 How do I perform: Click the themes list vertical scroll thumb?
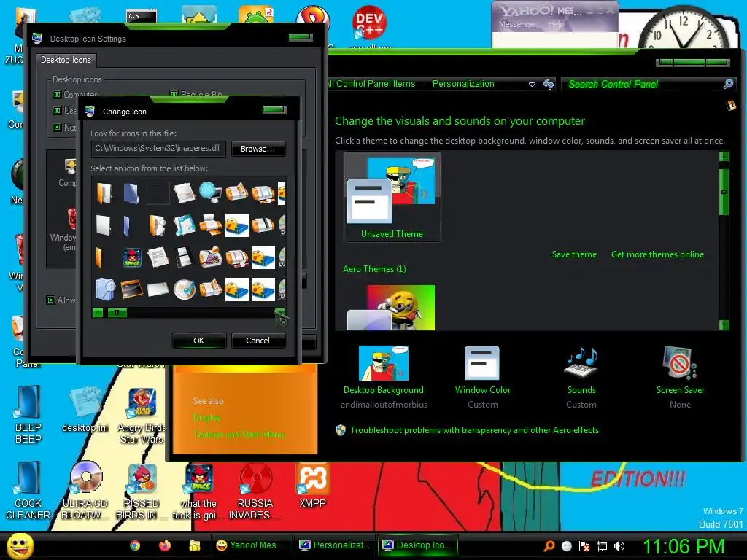724,192
